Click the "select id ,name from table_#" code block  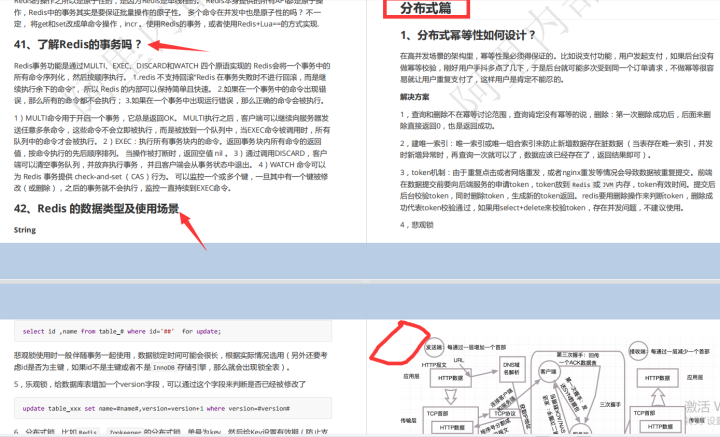point(173,331)
